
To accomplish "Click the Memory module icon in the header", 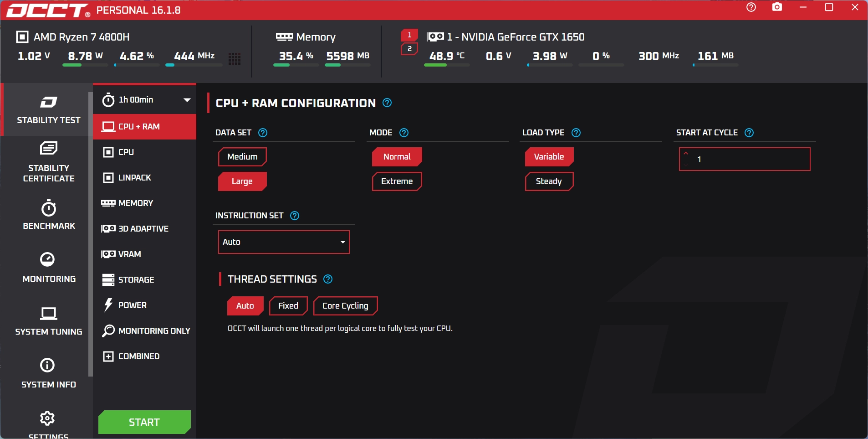I will [285, 37].
